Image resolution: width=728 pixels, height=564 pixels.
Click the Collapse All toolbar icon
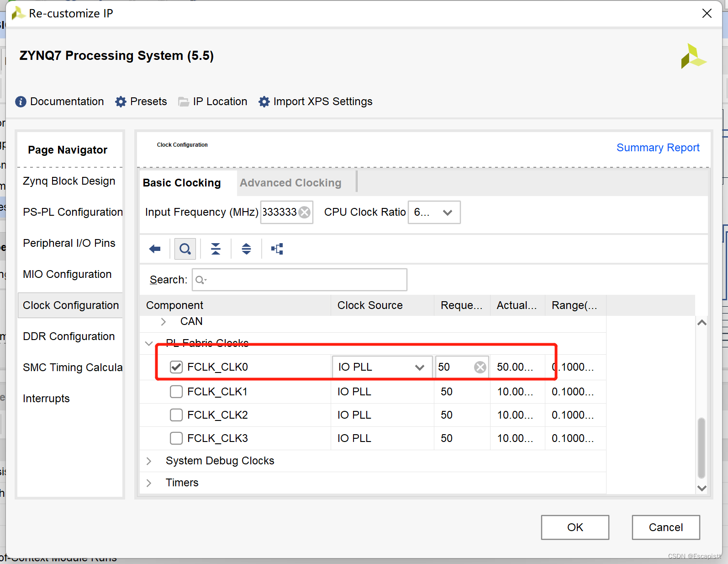(216, 249)
